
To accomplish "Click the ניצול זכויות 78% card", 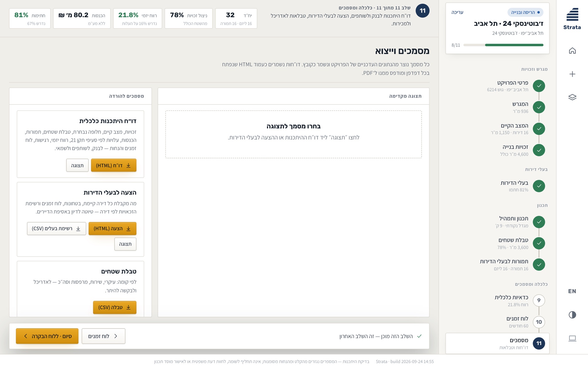I will tap(188, 19).
